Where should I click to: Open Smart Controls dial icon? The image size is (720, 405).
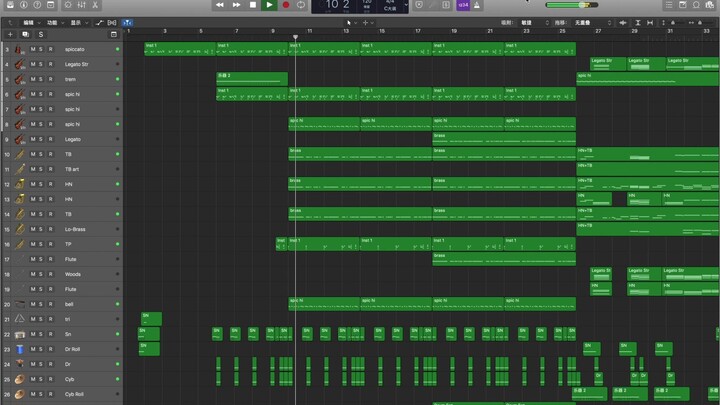(x=68, y=5)
